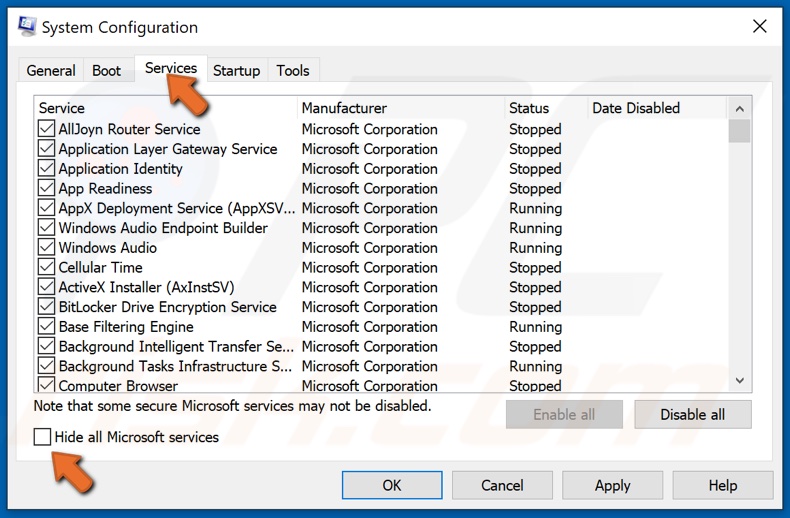Open the Tools tab
The image size is (790, 518).
[293, 71]
